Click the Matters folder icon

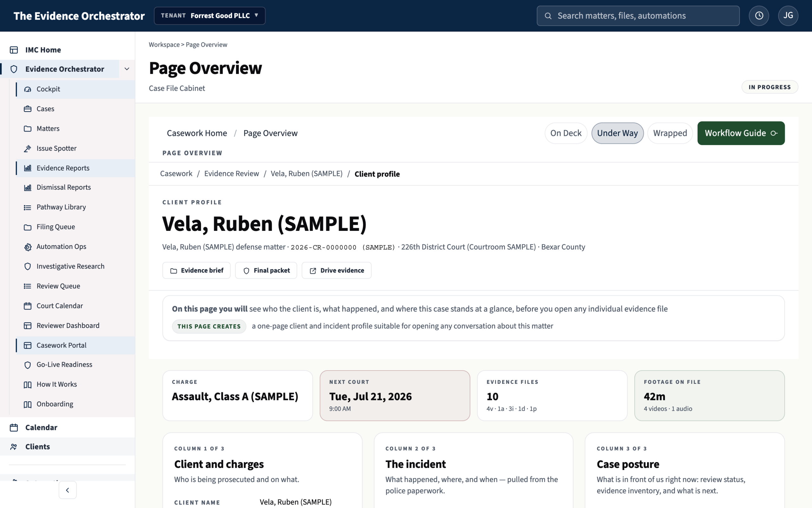[28, 129]
